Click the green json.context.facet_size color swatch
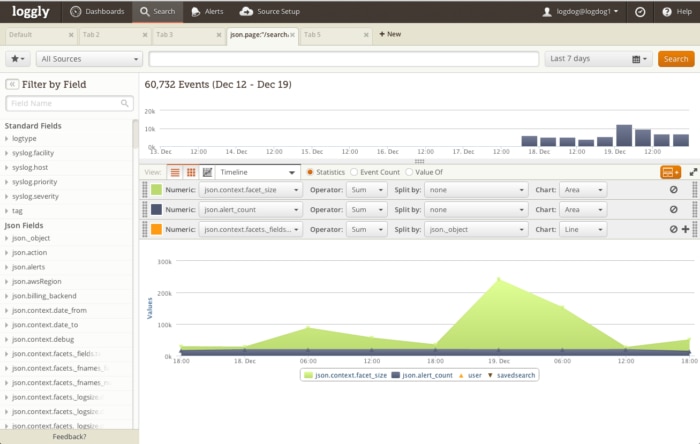The height and width of the screenshot is (444, 700). click(x=155, y=190)
